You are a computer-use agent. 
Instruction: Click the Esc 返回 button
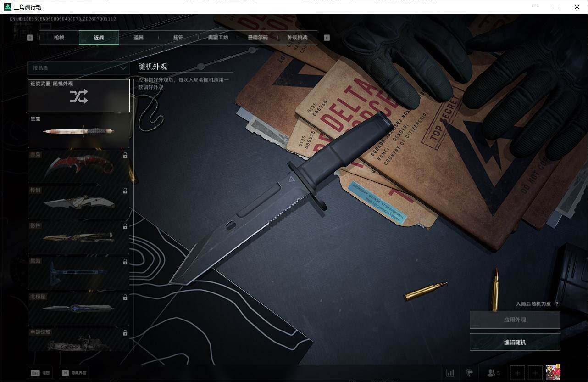pos(40,373)
